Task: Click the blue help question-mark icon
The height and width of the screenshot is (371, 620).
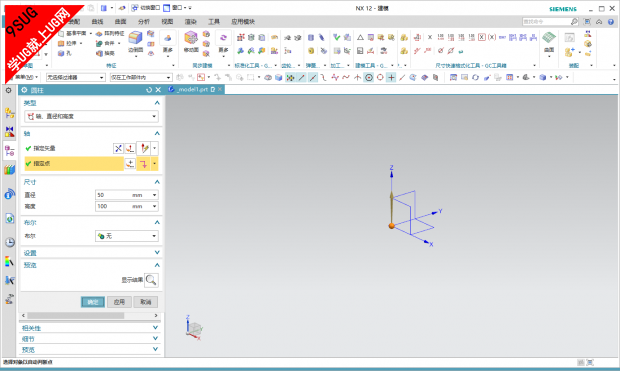Action: [611, 22]
